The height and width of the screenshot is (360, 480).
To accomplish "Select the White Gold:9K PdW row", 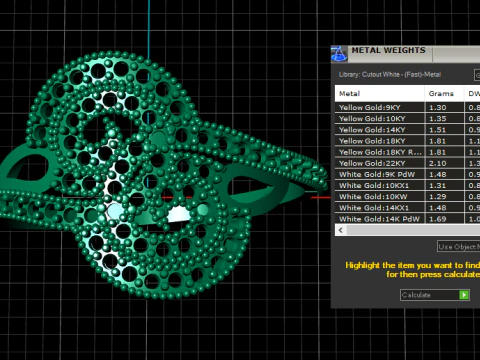I will (407, 174).
